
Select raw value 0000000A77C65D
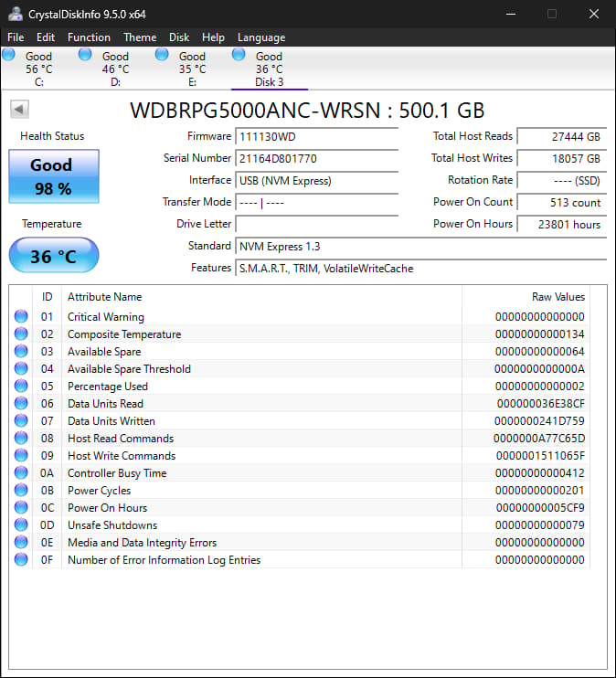[x=539, y=438]
